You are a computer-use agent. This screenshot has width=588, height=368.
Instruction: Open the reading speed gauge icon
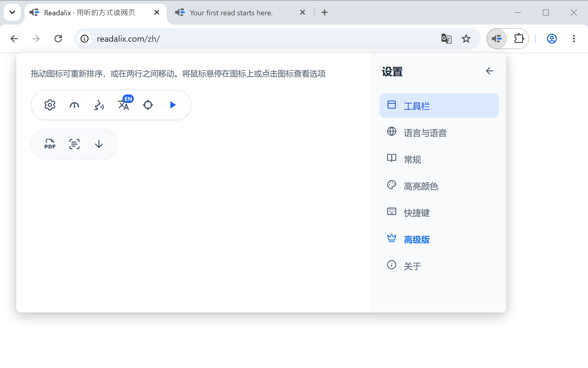pyautogui.click(x=74, y=105)
